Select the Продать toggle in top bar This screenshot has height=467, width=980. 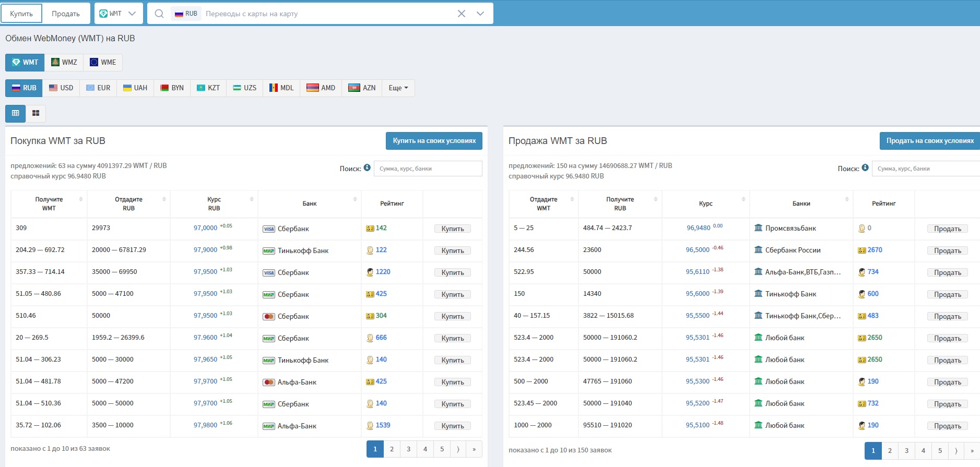click(x=66, y=14)
